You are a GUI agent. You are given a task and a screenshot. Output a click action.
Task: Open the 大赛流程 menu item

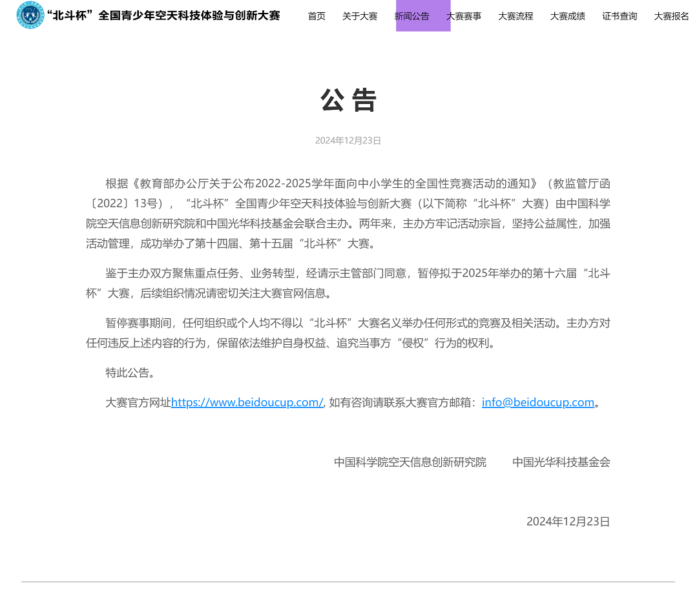tap(515, 16)
